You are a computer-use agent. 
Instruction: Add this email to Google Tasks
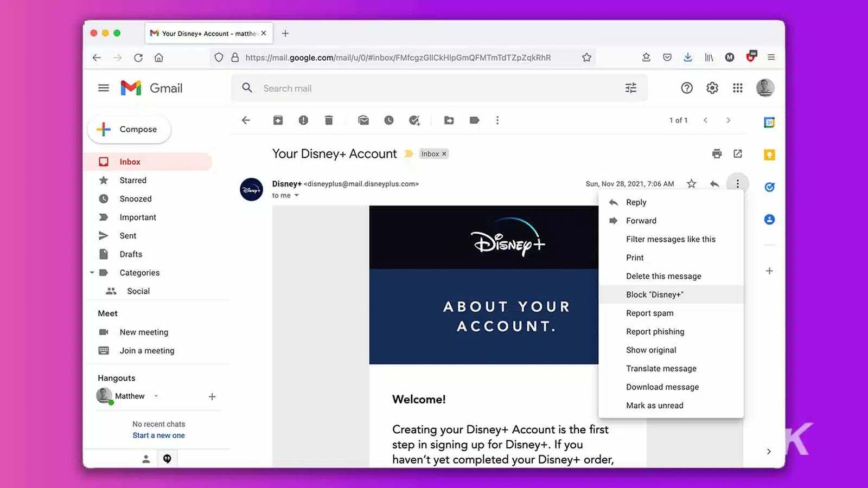click(414, 120)
